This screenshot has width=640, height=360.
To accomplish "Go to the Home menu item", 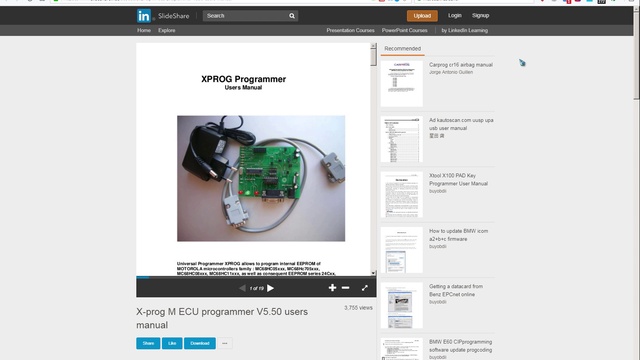I will click(144, 30).
